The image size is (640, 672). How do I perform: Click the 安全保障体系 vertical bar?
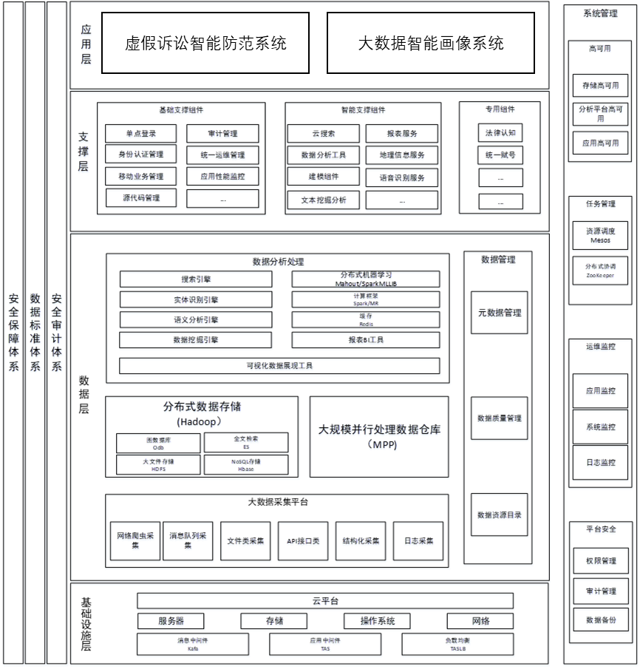(13, 333)
